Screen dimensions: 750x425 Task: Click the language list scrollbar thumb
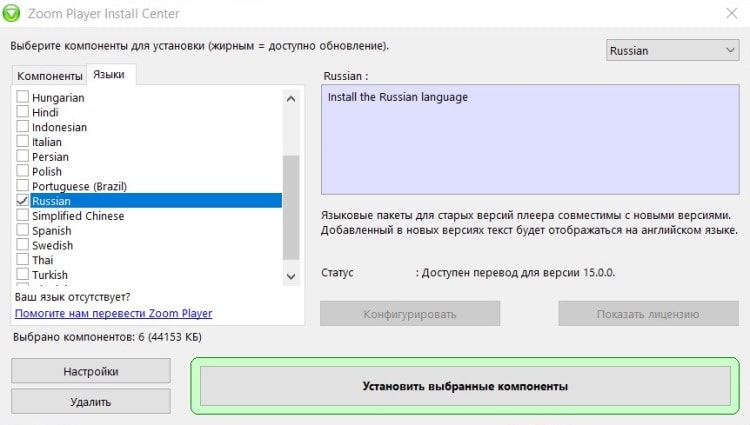point(291,207)
